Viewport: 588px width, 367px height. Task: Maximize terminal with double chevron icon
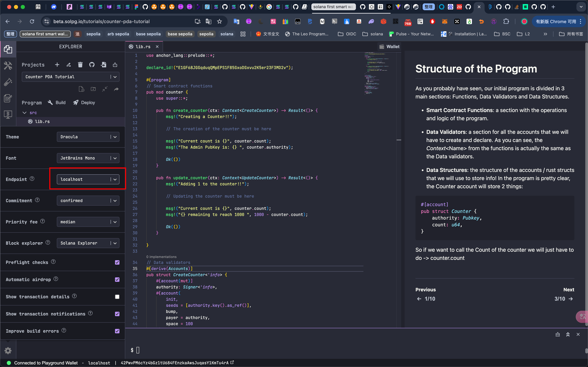pyautogui.click(x=568, y=335)
